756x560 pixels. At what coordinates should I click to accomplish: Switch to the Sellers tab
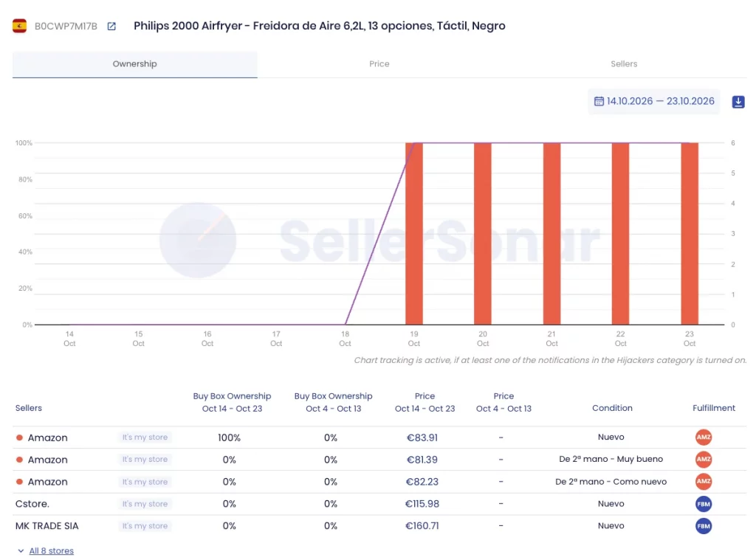(624, 64)
